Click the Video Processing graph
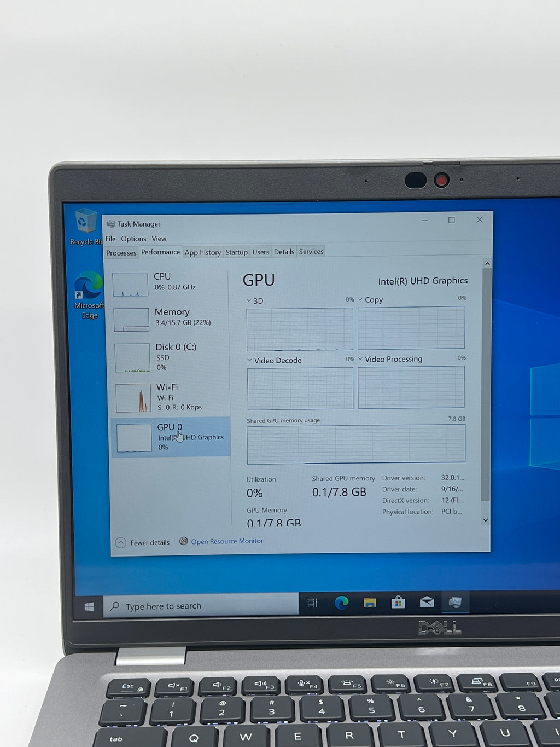Screen dimensions: 560x747 411,387
